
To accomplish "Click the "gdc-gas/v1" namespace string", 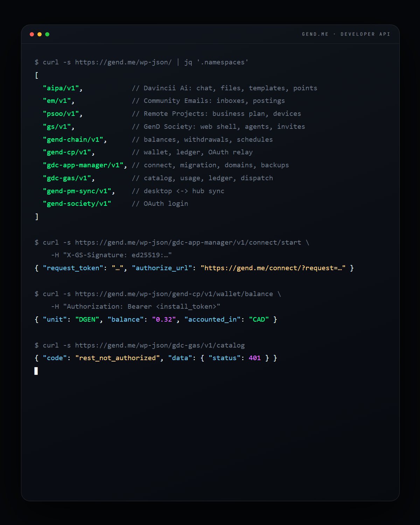I will [67, 178].
